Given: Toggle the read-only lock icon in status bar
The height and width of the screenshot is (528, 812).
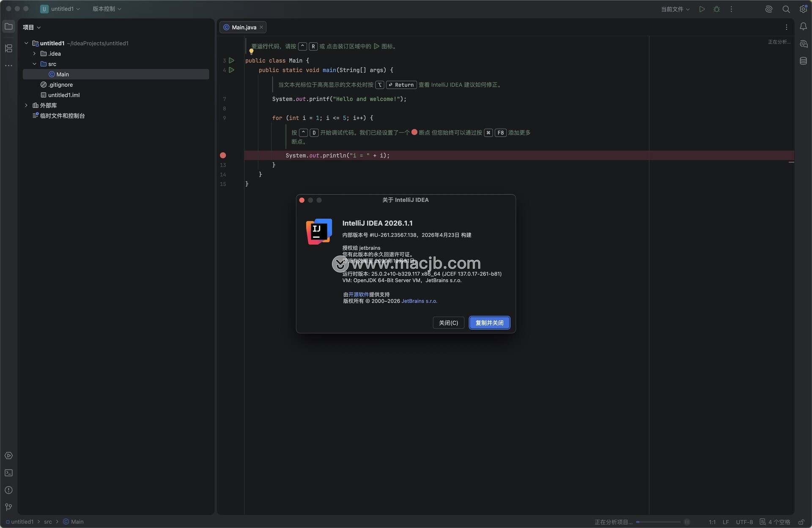Looking at the screenshot, I should [x=801, y=522].
